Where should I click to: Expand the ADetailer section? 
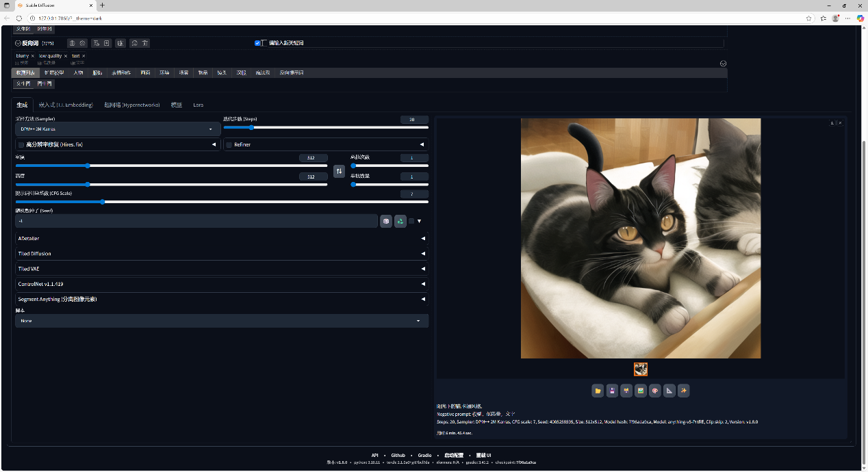pyautogui.click(x=221, y=239)
